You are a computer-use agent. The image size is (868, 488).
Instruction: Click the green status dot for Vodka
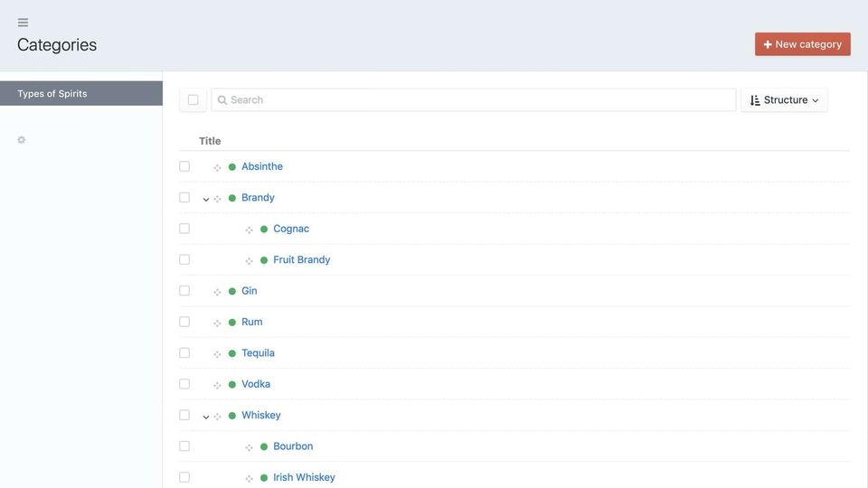(x=232, y=384)
